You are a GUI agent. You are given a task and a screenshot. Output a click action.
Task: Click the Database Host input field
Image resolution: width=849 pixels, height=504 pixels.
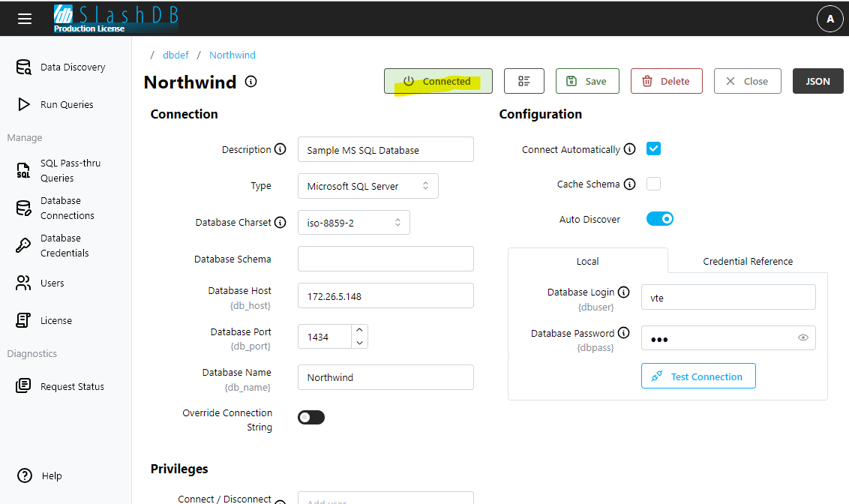click(385, 296)
